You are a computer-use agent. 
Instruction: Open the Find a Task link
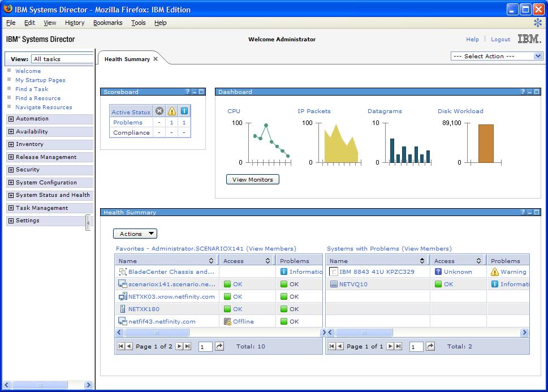(x=32, y=89)
